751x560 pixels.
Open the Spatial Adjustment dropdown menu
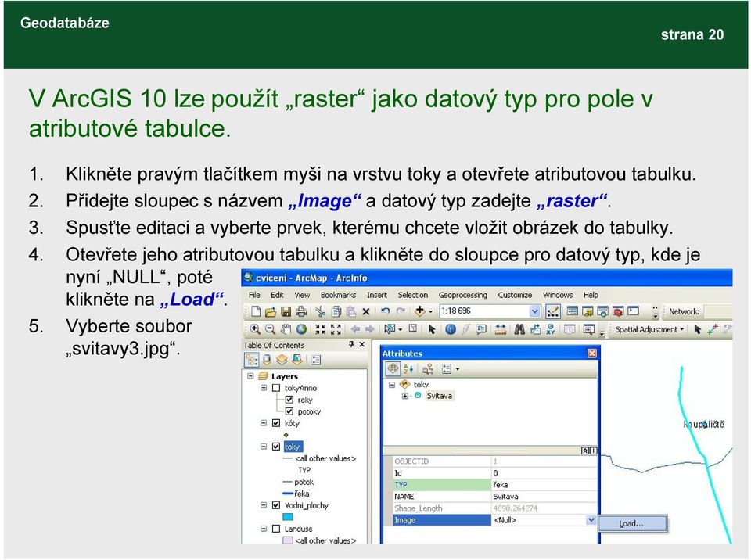[x=649, y=329]
